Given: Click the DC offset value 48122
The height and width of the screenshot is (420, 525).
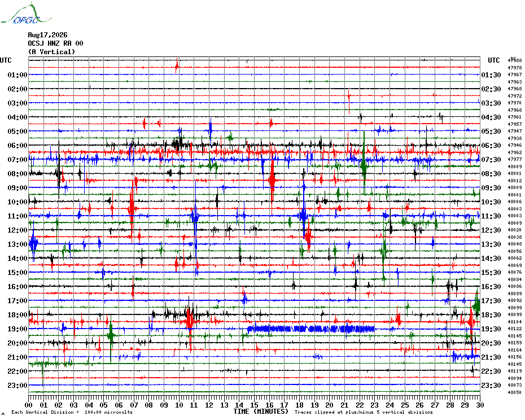Looking at the screenshot, I should (515, 329).
